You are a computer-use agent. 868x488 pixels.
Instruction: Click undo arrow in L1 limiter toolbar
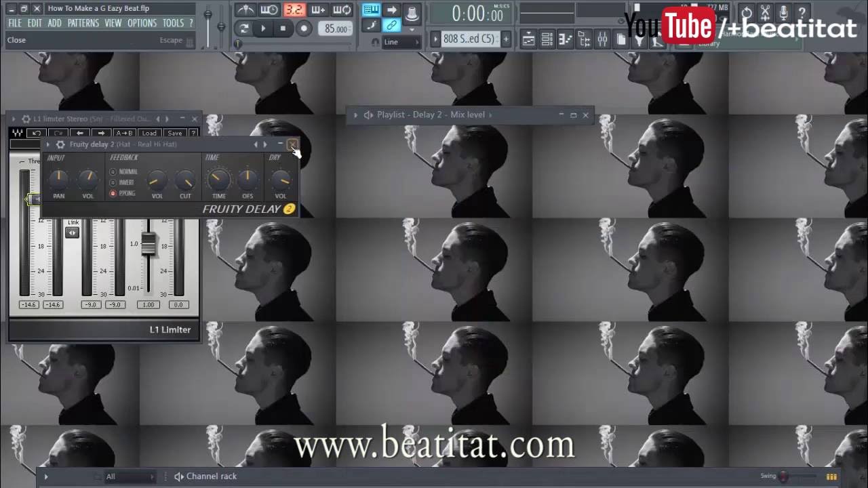(x=37, y=133)
